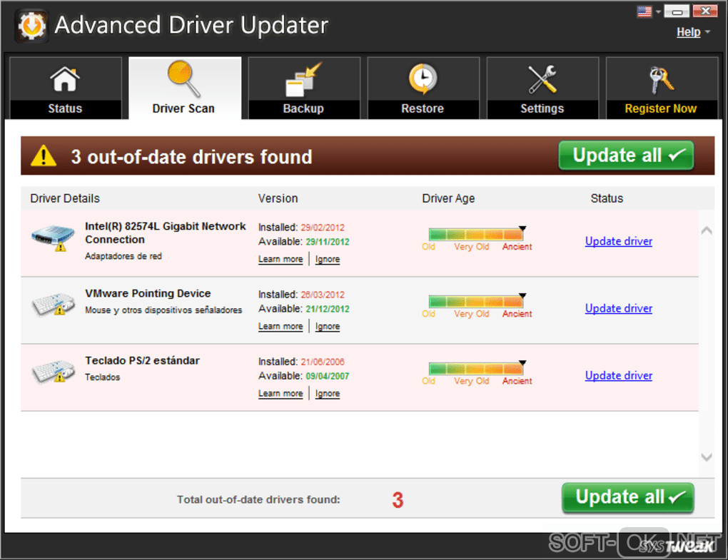Click the Backup folders icon
This screenshot has width=728, height=560.
click(x=303, y=79)
